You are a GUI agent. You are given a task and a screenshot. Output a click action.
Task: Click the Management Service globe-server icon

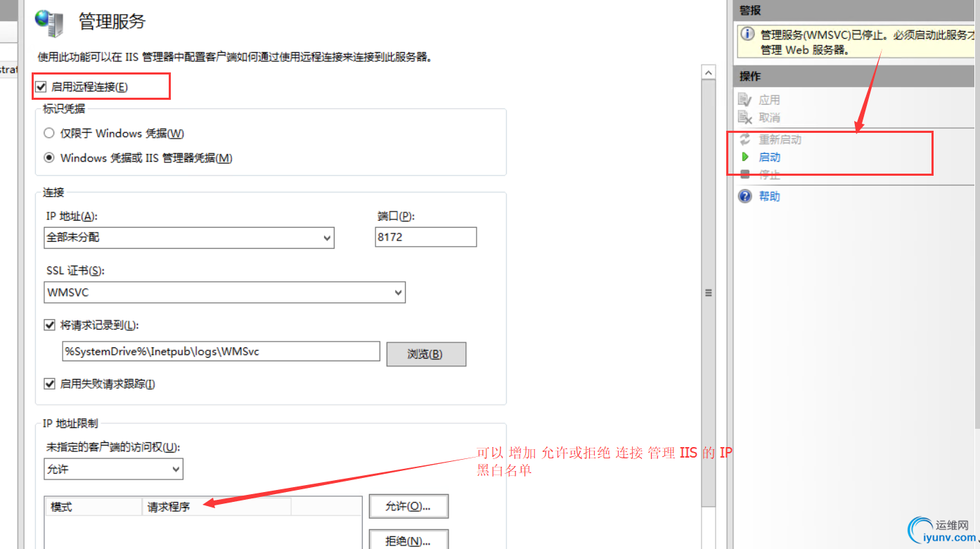point(50,23)
